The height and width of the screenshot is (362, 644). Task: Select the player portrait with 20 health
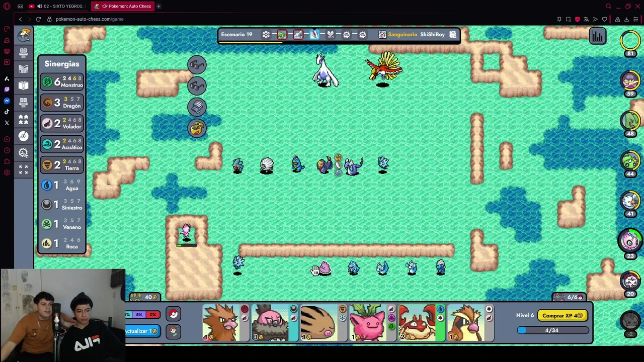tap(630, 282)
